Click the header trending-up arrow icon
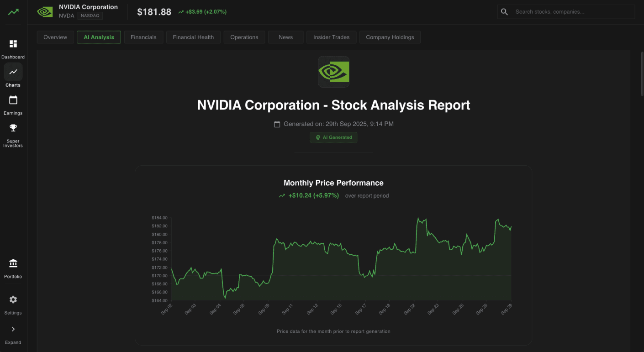This screenshot has width=644, height=352. point(181,12)
